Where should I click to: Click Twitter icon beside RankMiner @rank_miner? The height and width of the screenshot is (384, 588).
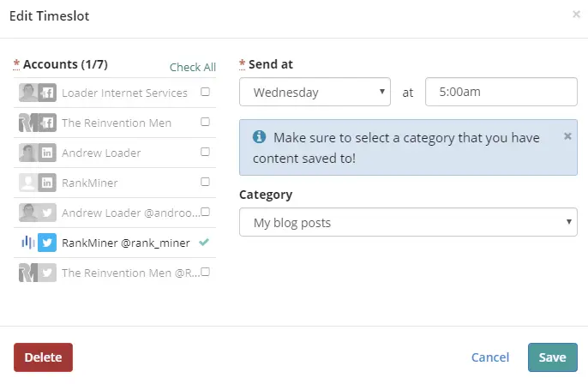48,243
